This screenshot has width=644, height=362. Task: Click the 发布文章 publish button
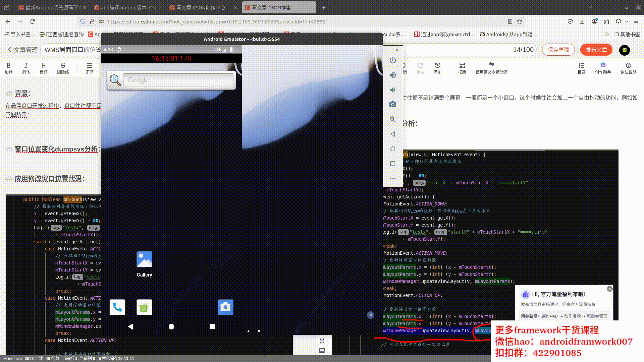(x=596, y=50)
